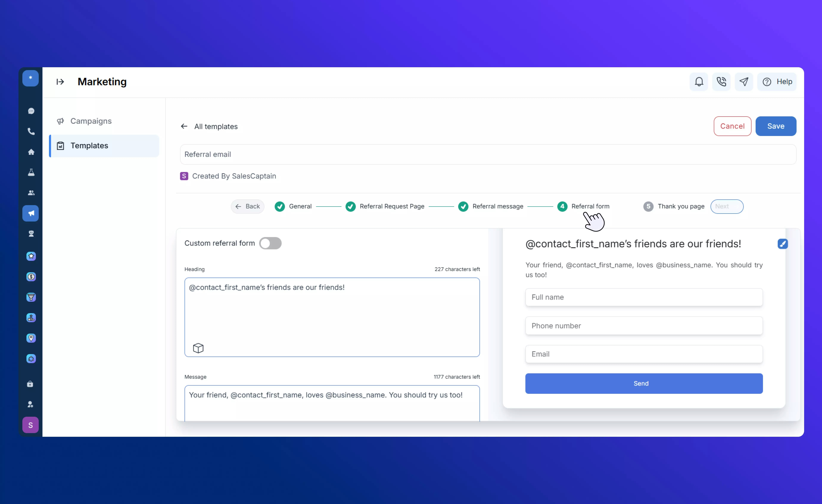
Task: Open the contacts people icon in sidebar
Action: click(x=31, y=193)
